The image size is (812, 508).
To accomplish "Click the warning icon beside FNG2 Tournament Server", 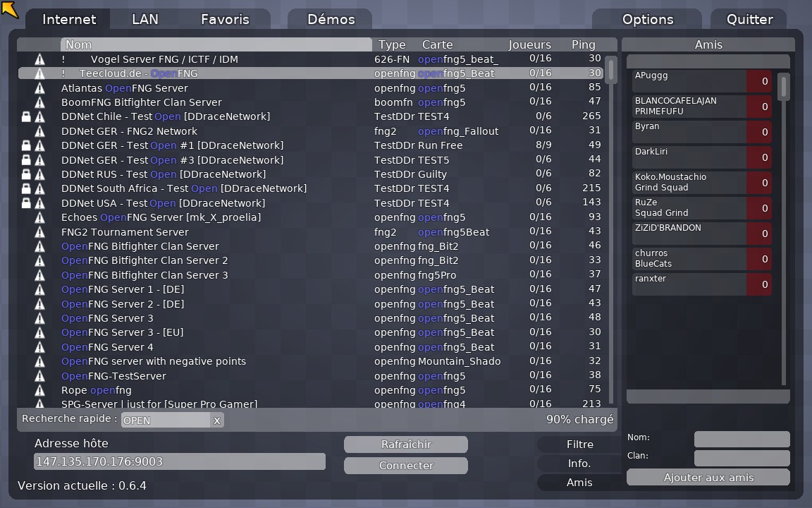I will (39, 232).
